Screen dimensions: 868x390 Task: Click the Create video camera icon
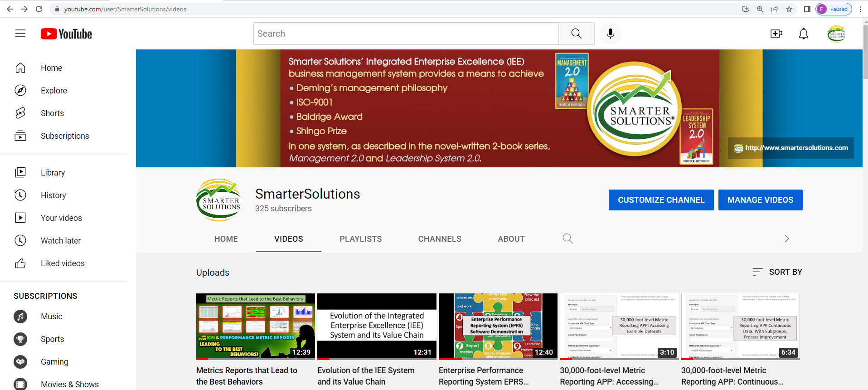(x=776, y=34)
